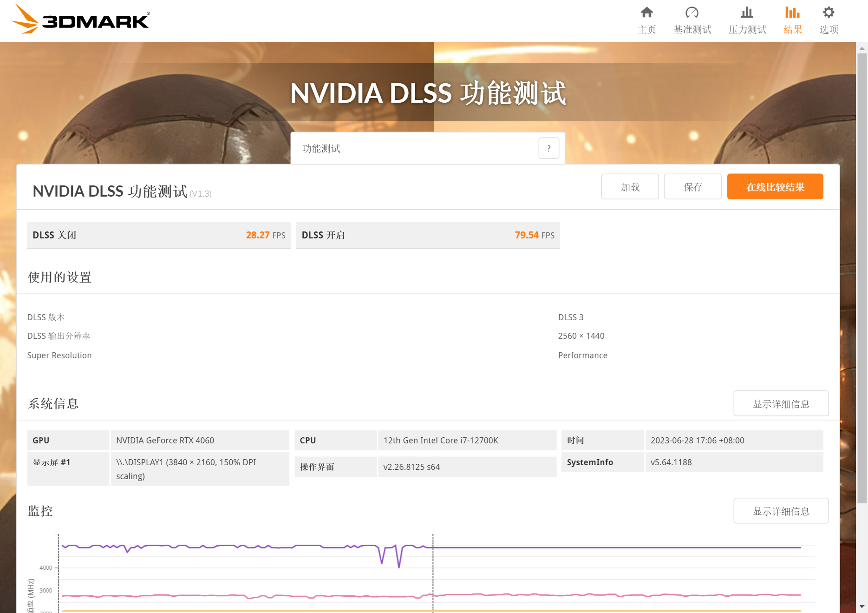
Task: Click the 选项 tab label
Action: coord(829,30)
